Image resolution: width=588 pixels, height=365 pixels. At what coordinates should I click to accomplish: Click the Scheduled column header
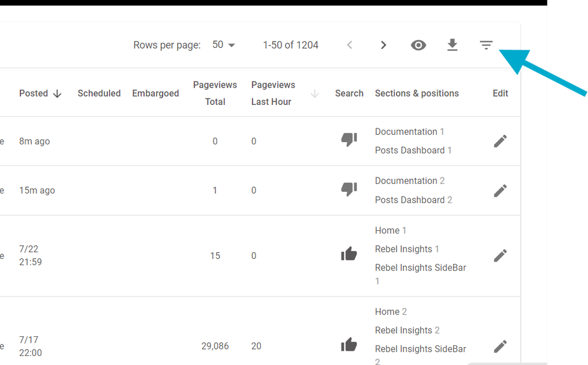pos(99,93)
